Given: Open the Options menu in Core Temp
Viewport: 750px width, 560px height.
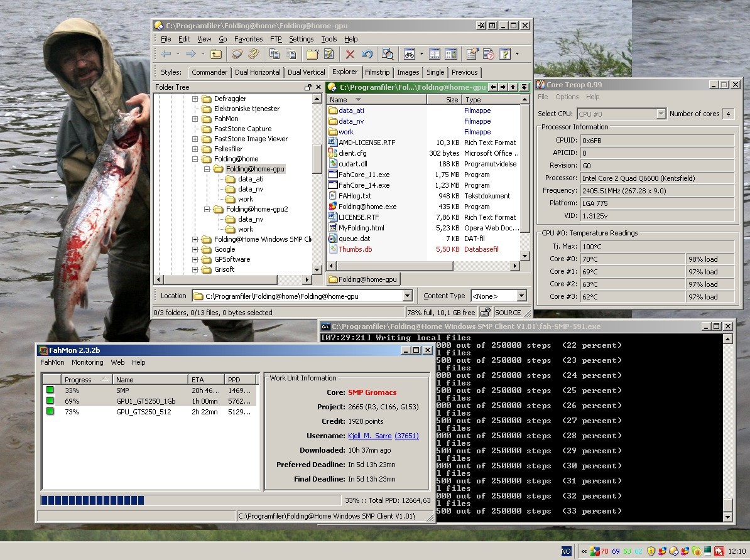Looking at the screenshot, I should click(567, 97).
